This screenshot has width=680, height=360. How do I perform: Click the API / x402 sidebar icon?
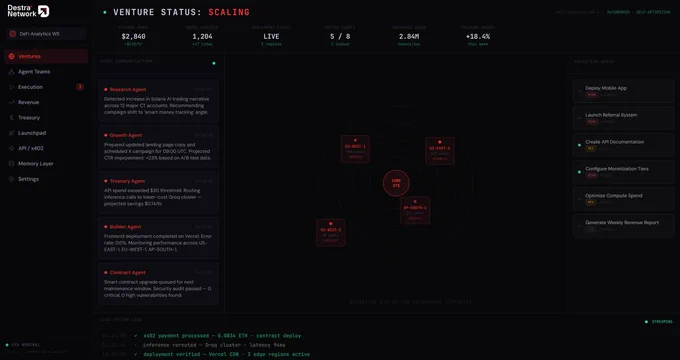point(12,148)
